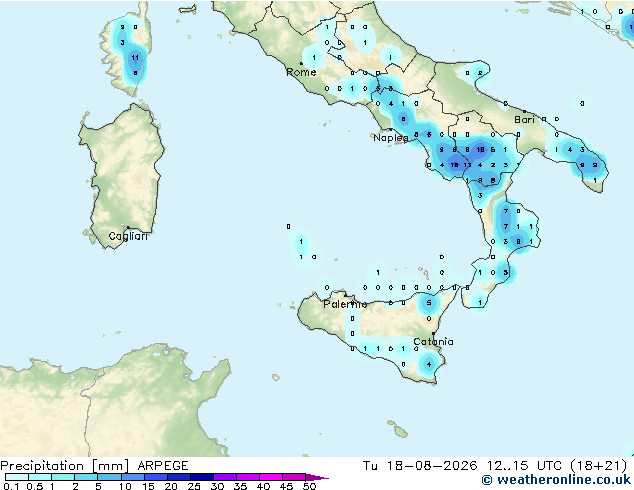This screenshot has width=634, height=490.
Task: Click the '50' legend tick label
Action: (x=309, y=486)
